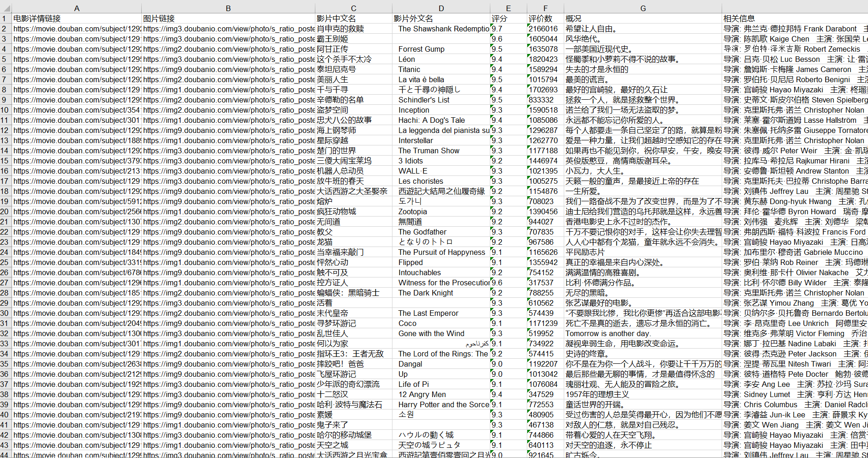This screenshot has height=458, width=868.
Task: Select the cell containing 泰坦尼克号
Action: click(356, 69)
